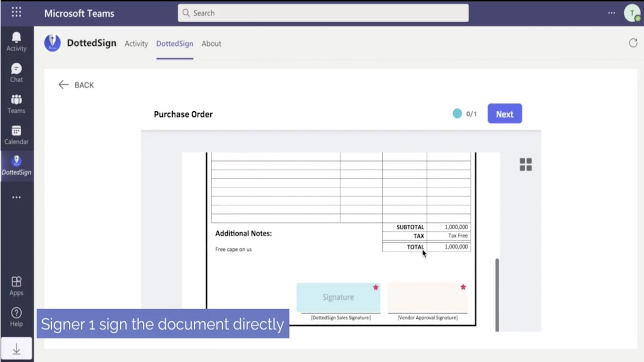Open the user profile avatar
644x362 pixels.
click(x=632, y=13)
